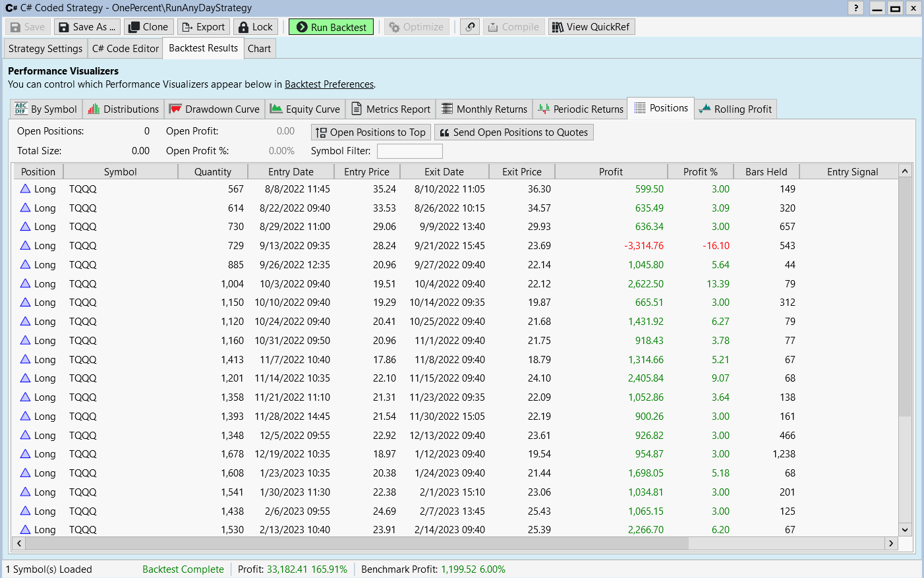Export the strategy

click(x=204, y=27)
